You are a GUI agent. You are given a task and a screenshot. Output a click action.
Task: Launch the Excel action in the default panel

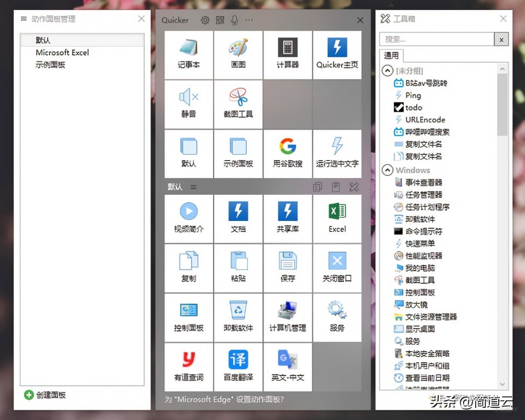(x=337, y=218)
